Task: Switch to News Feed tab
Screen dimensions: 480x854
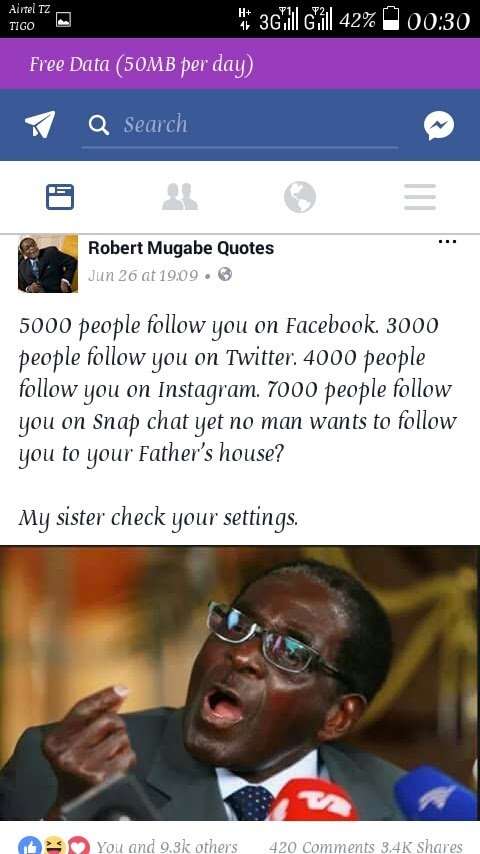Action: (x=60, y=197)
